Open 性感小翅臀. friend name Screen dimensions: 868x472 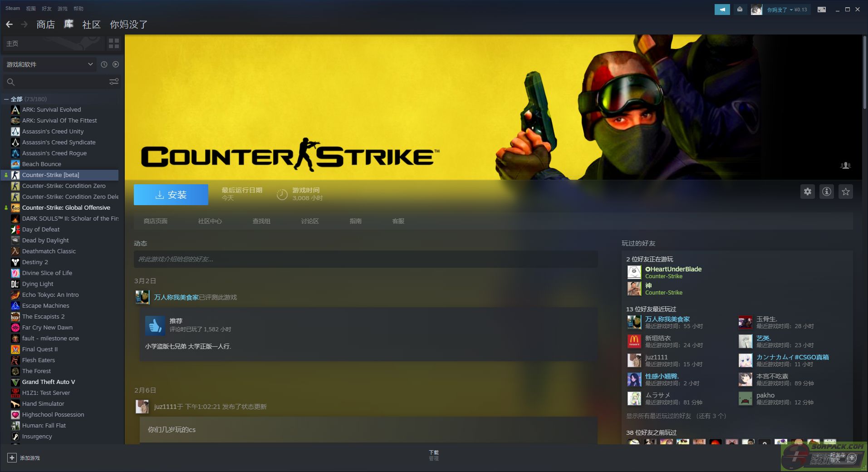pyautogui.click(x=662, y=376)
